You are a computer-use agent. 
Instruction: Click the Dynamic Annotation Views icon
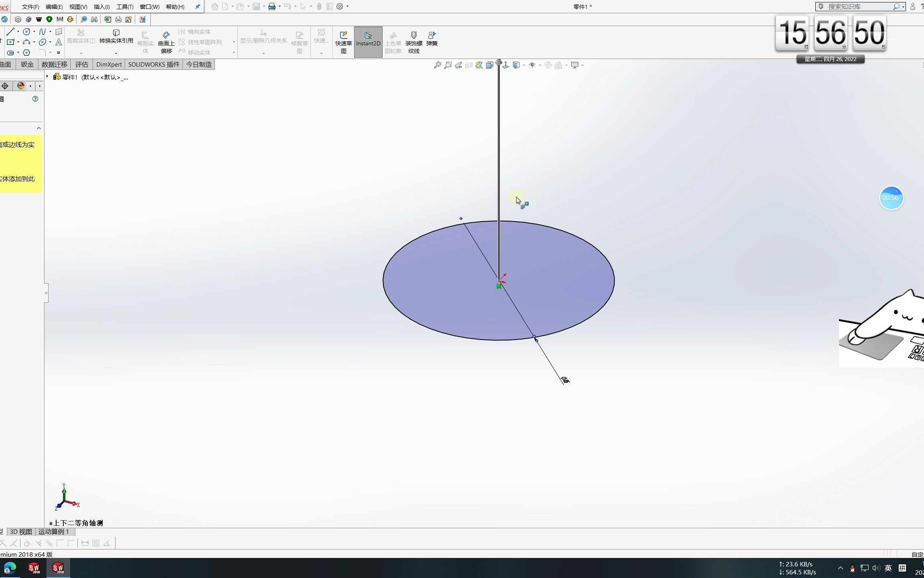point(479,65)
